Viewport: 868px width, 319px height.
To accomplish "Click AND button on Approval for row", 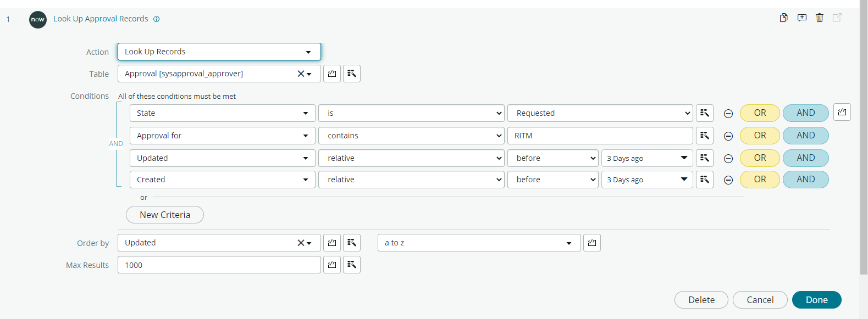I will click(806, 136).
